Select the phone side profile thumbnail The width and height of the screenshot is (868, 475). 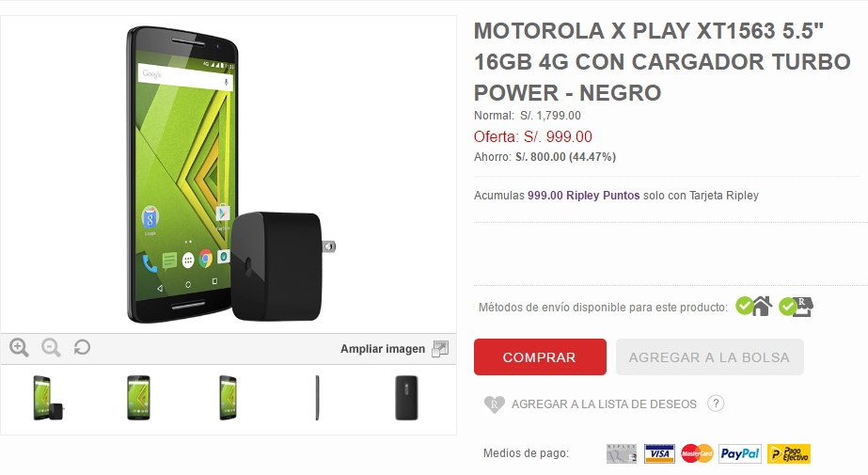click(317, 398)
